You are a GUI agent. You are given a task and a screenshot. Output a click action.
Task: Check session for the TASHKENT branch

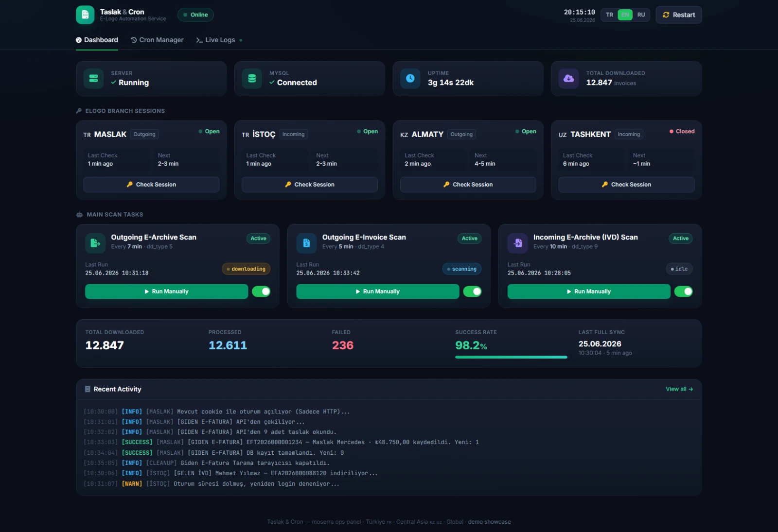point(626,185)
